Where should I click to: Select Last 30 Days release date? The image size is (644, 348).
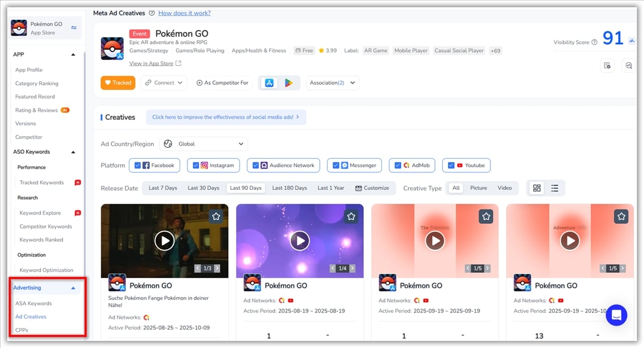pos(203,188)
